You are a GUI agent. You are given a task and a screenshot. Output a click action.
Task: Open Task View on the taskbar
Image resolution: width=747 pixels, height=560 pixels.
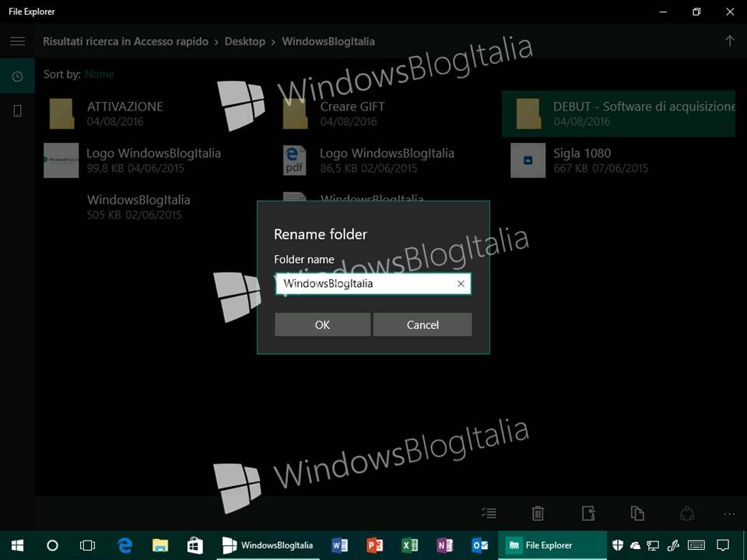coord(87,545)
